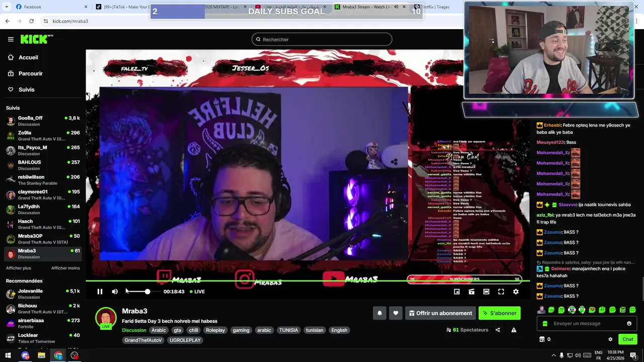
Task: Expand followed list with Afficher plus
Action: 19,268
